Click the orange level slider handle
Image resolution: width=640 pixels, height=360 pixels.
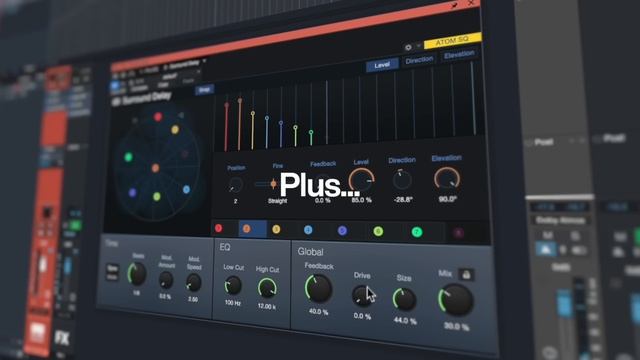click(x=240, y=100)
